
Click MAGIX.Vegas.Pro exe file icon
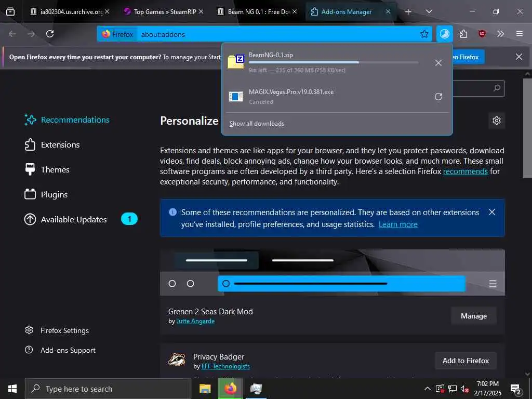(236, 97)
